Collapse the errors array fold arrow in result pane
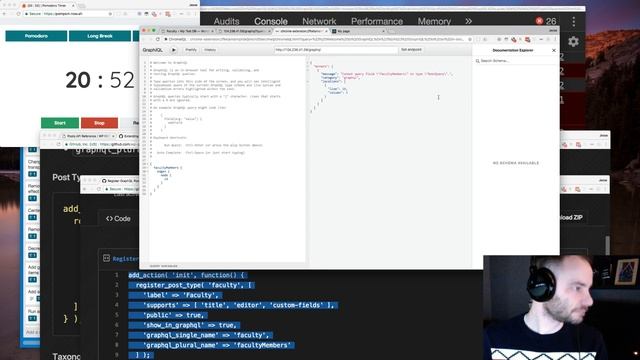The width and height of the screenshot is (640, 360). (308, 66)
